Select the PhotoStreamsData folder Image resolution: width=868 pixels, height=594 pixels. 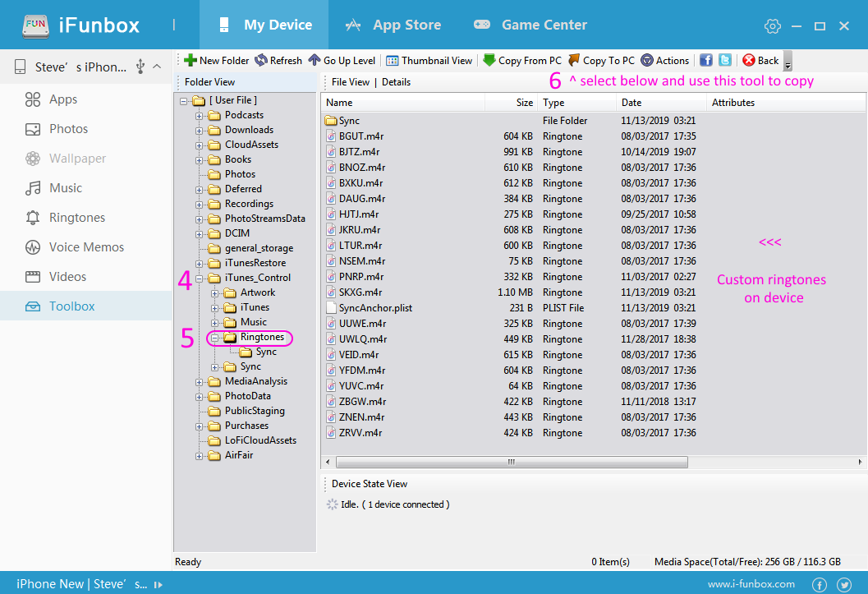pos(264,219)
